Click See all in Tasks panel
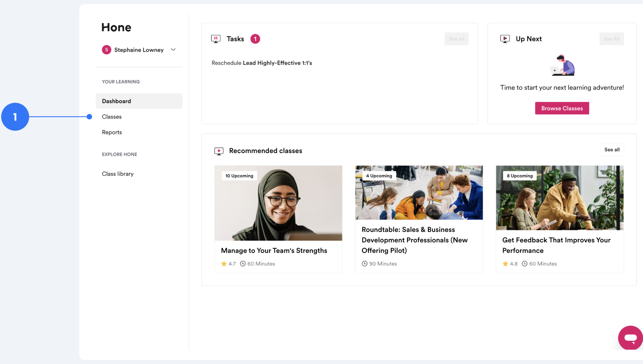Image resolution: width=643 pixels, height=364 pixels. coord(456,39)
